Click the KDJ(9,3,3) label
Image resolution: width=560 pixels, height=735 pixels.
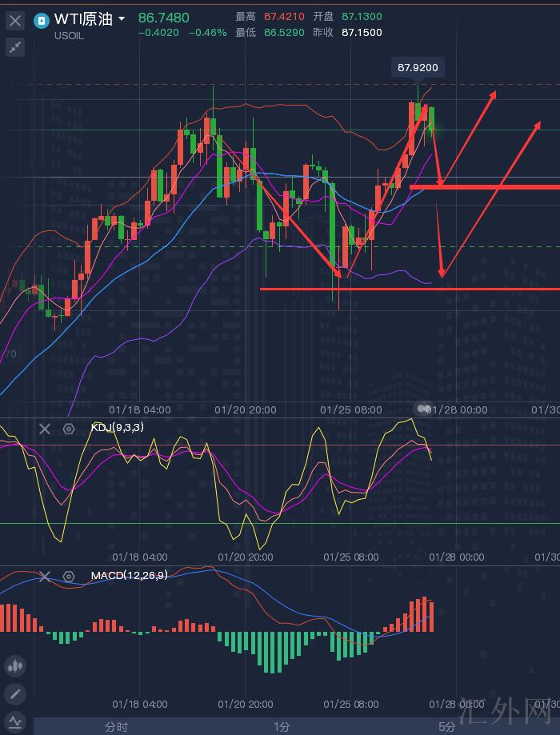click(x=118, y=427)
